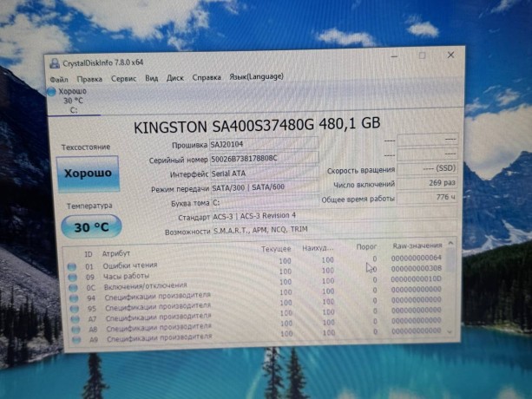532x399 pixels.
Task: Click the Наихуд... column header
Action: tap(318, 248)
